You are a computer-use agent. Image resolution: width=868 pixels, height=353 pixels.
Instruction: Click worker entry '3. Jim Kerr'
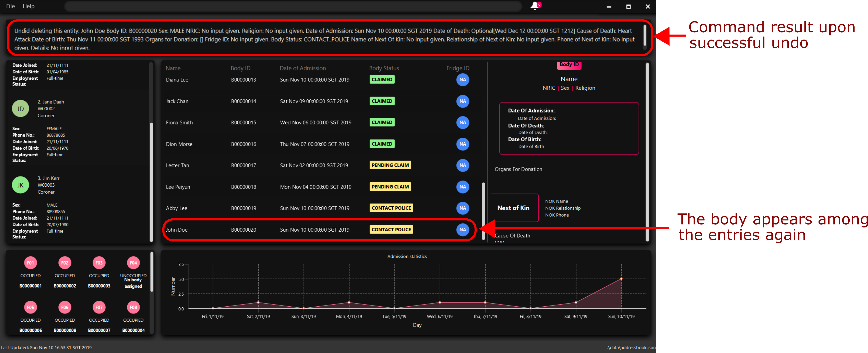[48, 178]
